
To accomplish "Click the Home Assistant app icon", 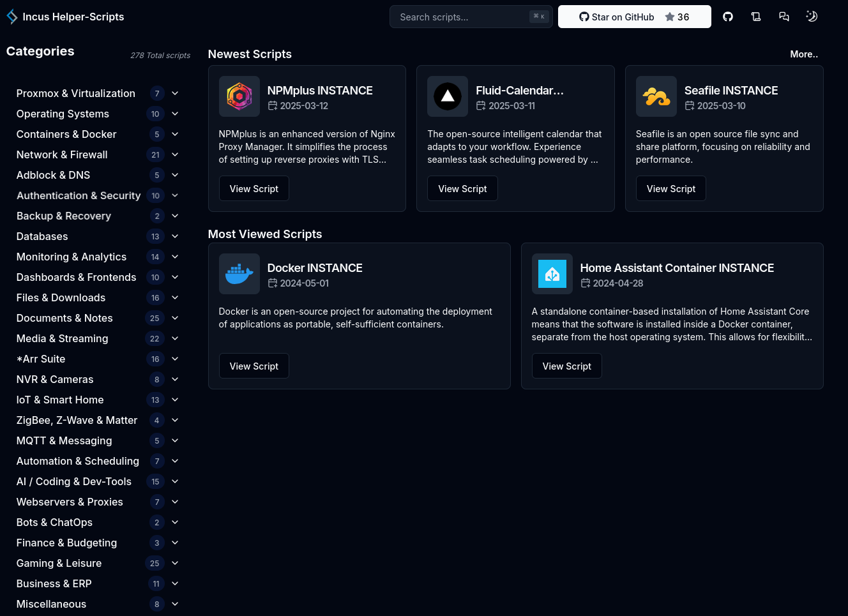I will pyautogui.click(x=552, y=274).
